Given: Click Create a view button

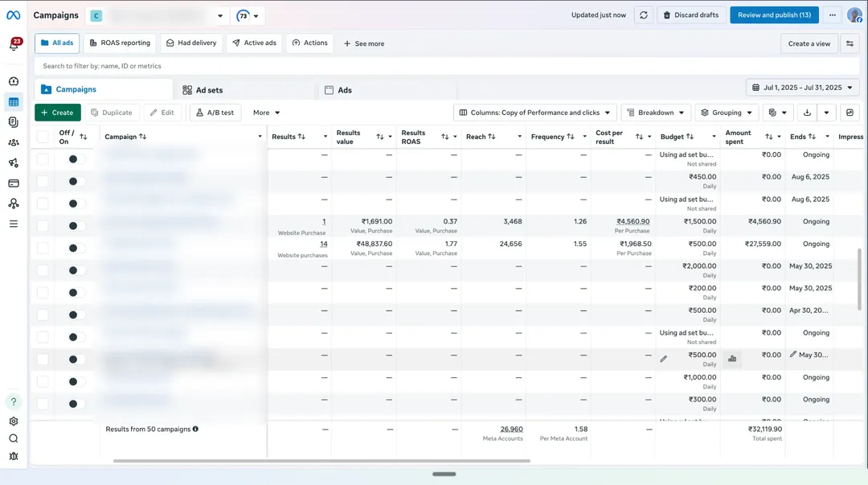Looking at the screenshot, I should click(x=809, y=43).
